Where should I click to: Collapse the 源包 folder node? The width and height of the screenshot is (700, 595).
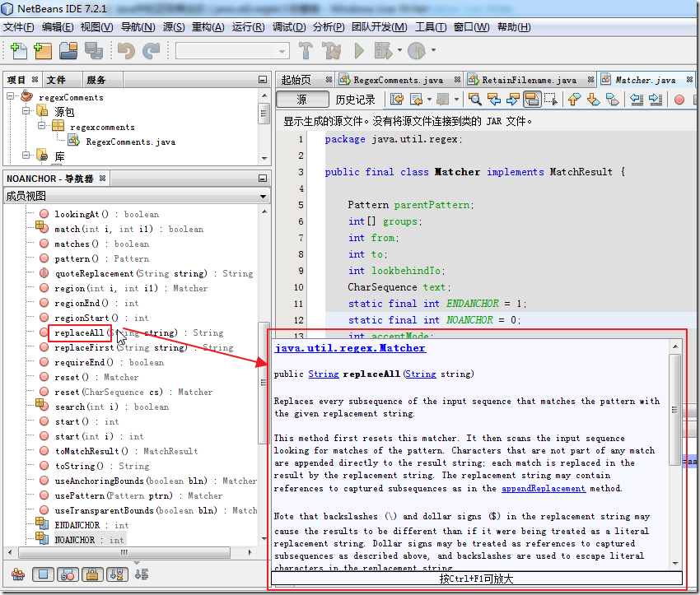point(26,110)
